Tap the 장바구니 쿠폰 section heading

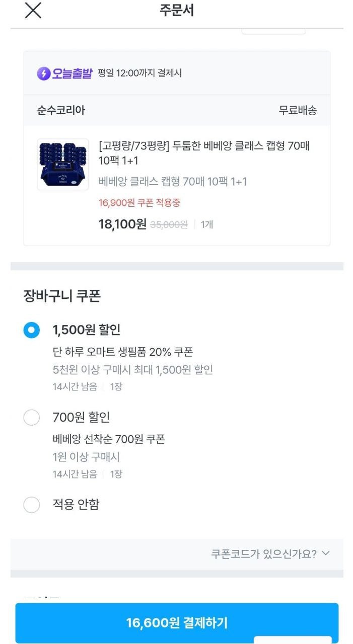(62, 296)
